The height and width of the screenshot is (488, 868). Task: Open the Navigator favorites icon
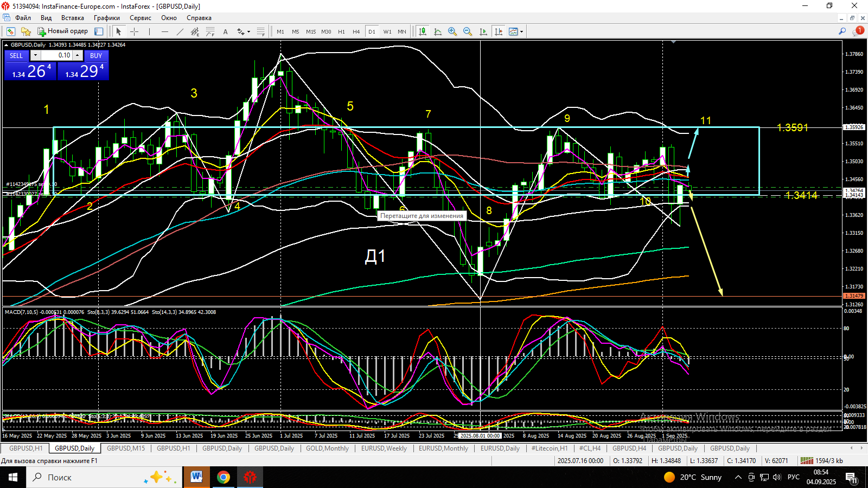25,31
